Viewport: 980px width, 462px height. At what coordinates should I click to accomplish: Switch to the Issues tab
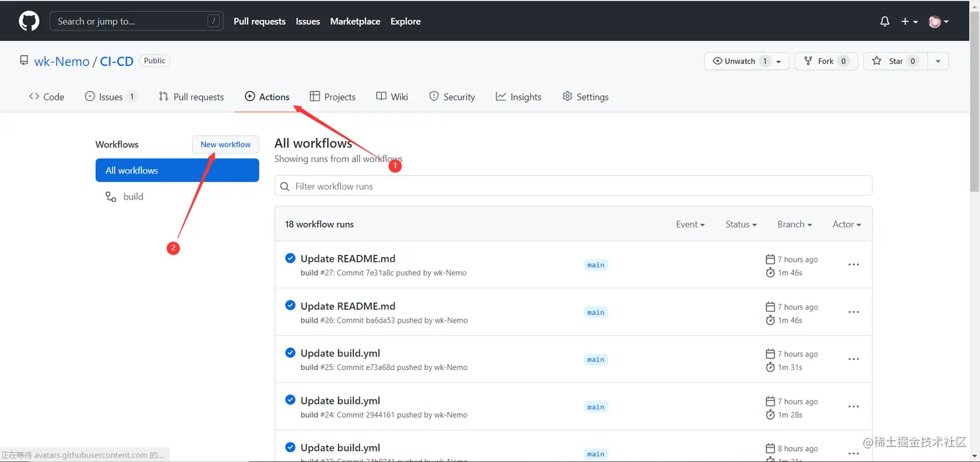tap(111, 97)
